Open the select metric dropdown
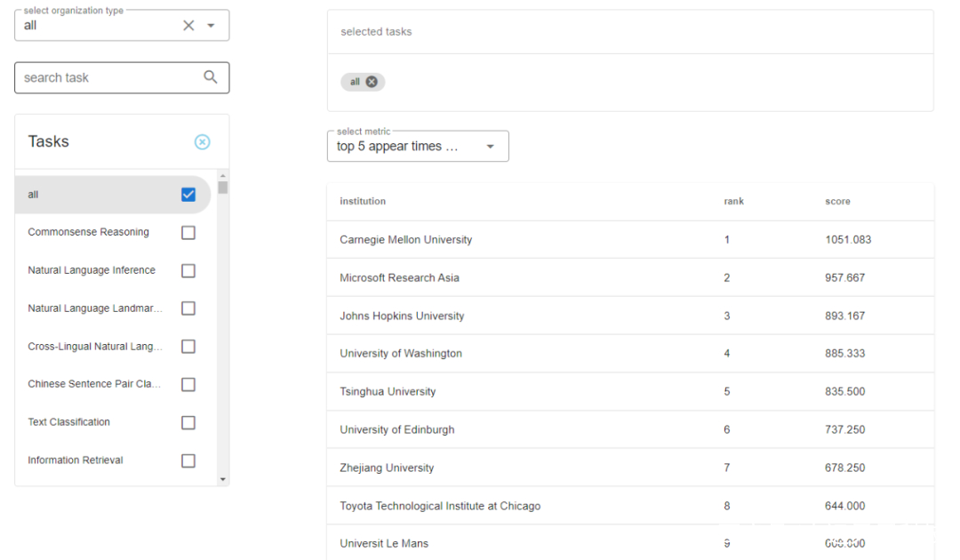 pyautogui.click(x=418, y=147)
